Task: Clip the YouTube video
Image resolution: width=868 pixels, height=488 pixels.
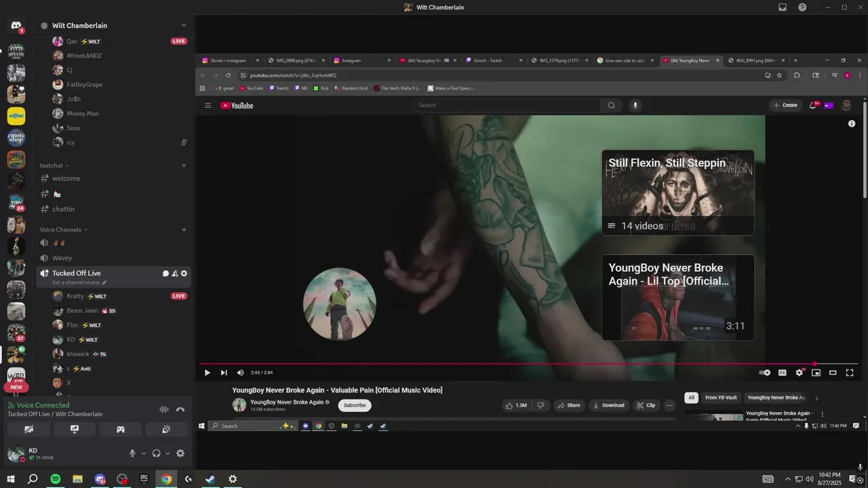Action: [646, 405]
